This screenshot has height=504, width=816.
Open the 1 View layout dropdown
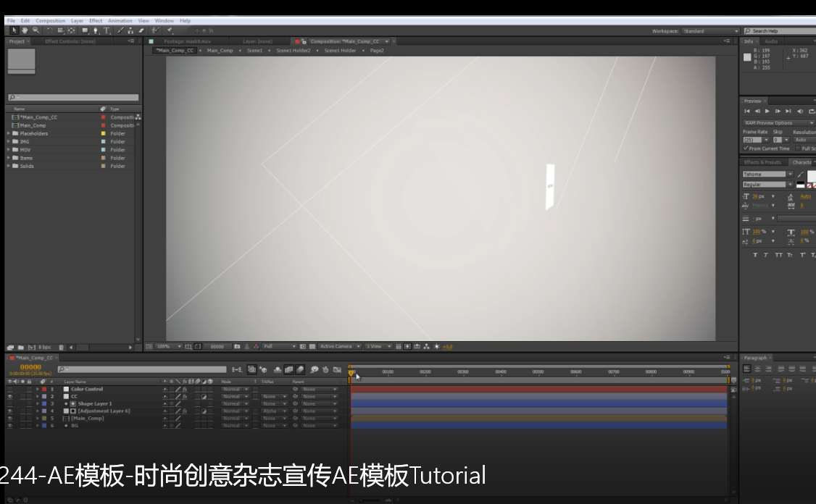pos(378,346)
